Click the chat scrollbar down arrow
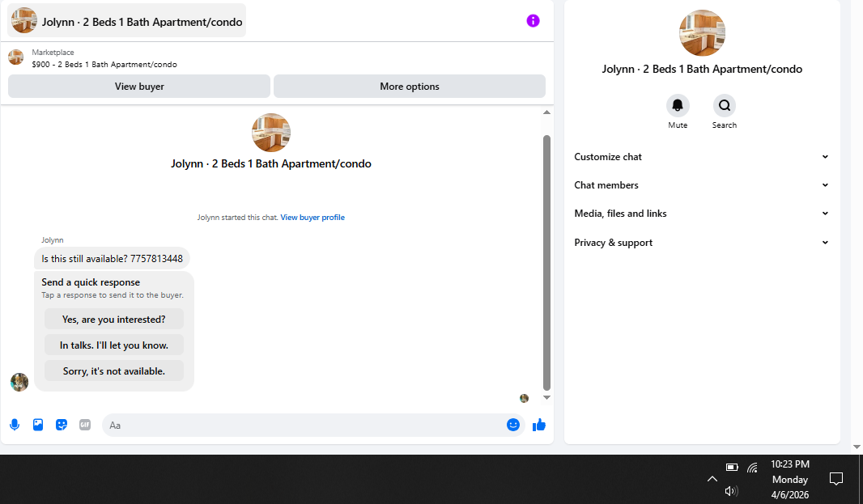863x504 pixels. [546, 397]
